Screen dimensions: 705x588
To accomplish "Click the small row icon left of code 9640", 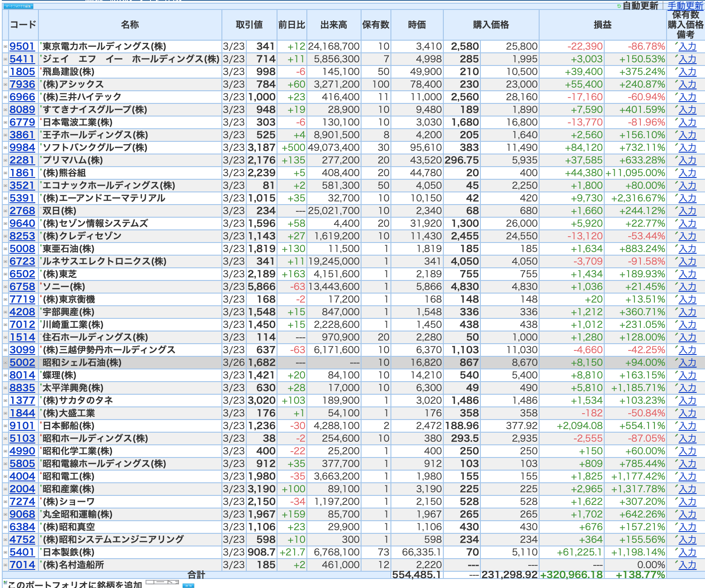I will pyautogui.click(x=5, y=224).
